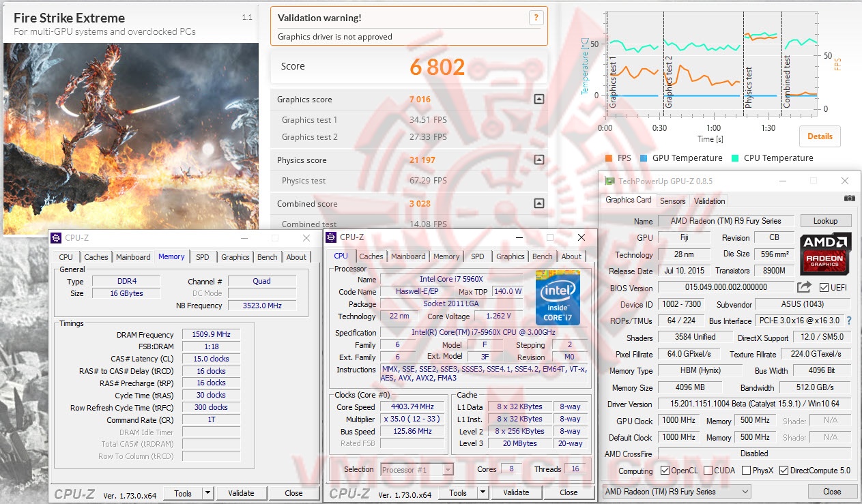The image size is (862, 504).
Task: Click the Memory Type DDR4 field
Action: pyautogui.click(x=125, y=281)
